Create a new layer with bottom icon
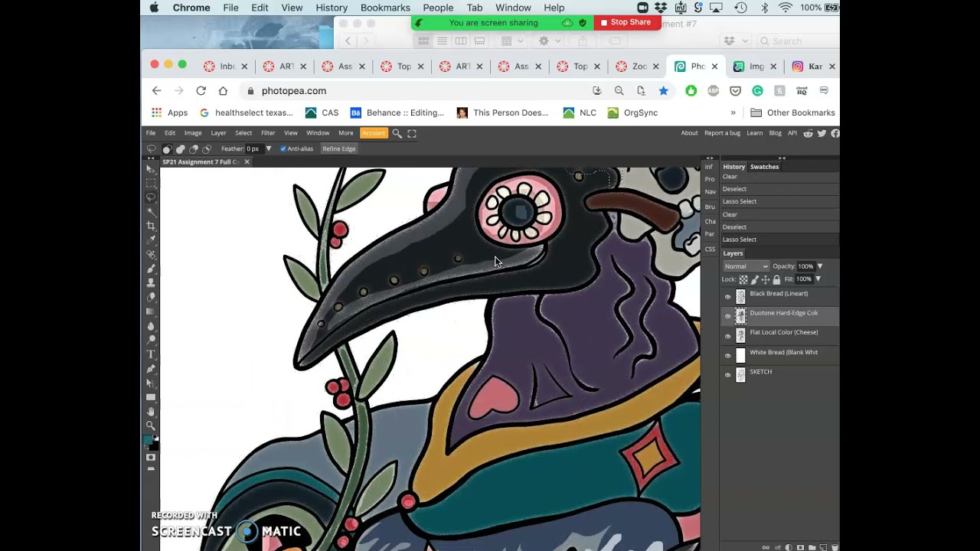This screenshot has height=551, width=980. (x=822, y=547)
